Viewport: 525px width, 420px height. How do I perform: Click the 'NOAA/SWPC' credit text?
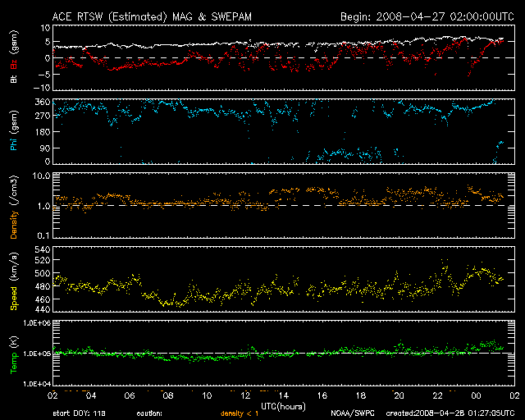(353, 413)
